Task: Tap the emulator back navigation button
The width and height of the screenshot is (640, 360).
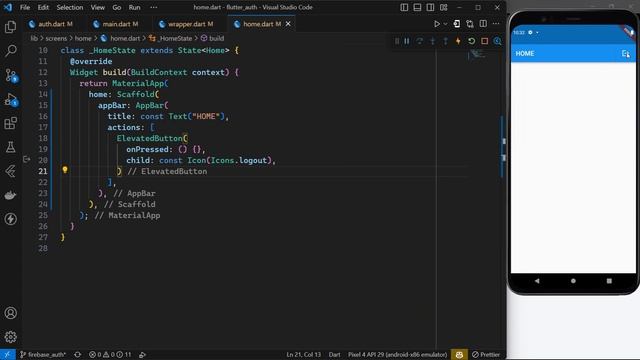Action: (x=537, y=281)
